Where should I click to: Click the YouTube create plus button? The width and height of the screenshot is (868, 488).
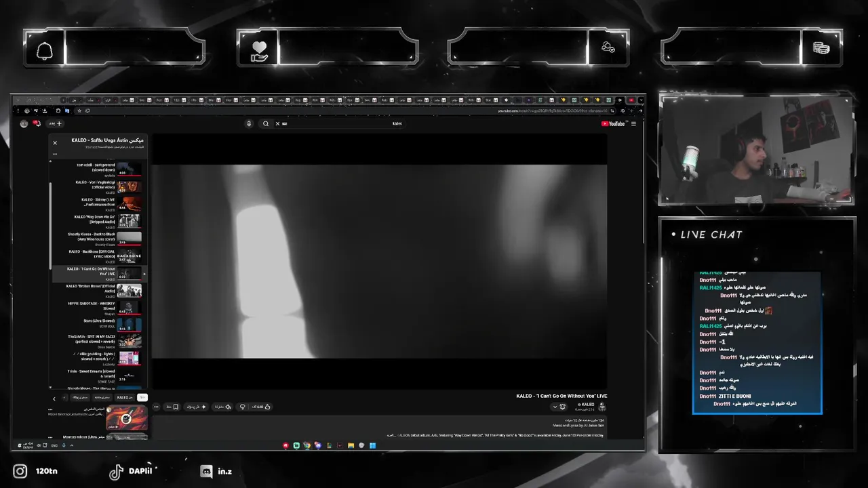55,123
